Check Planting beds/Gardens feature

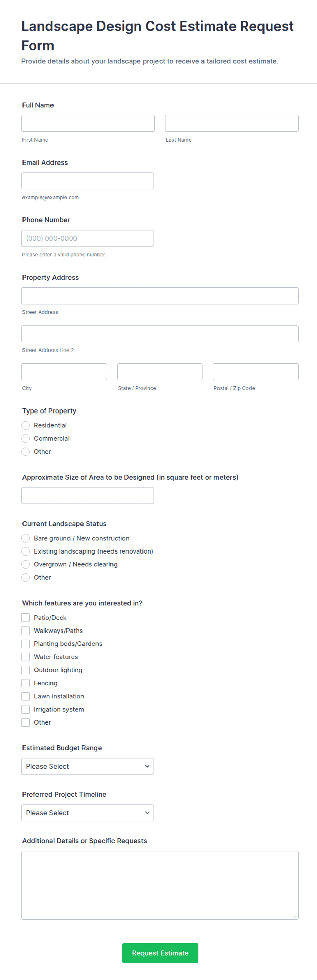click(26, 644)
